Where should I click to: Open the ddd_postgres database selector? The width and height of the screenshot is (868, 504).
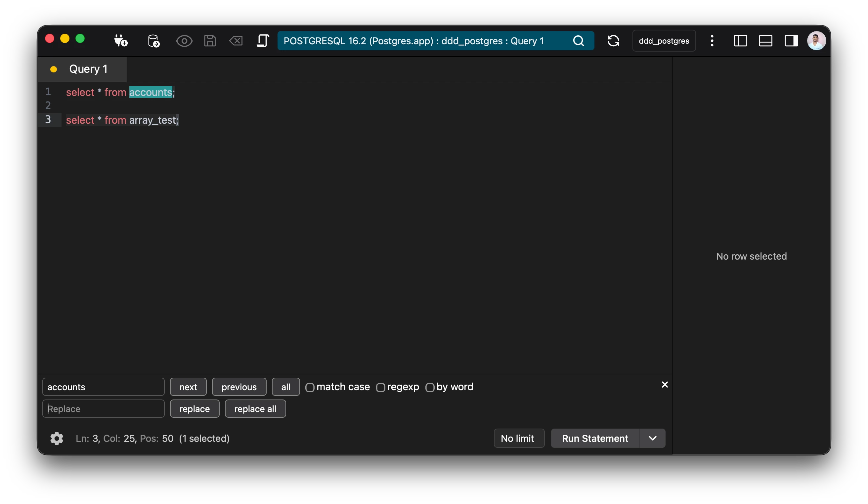click(x=664, y=41)
